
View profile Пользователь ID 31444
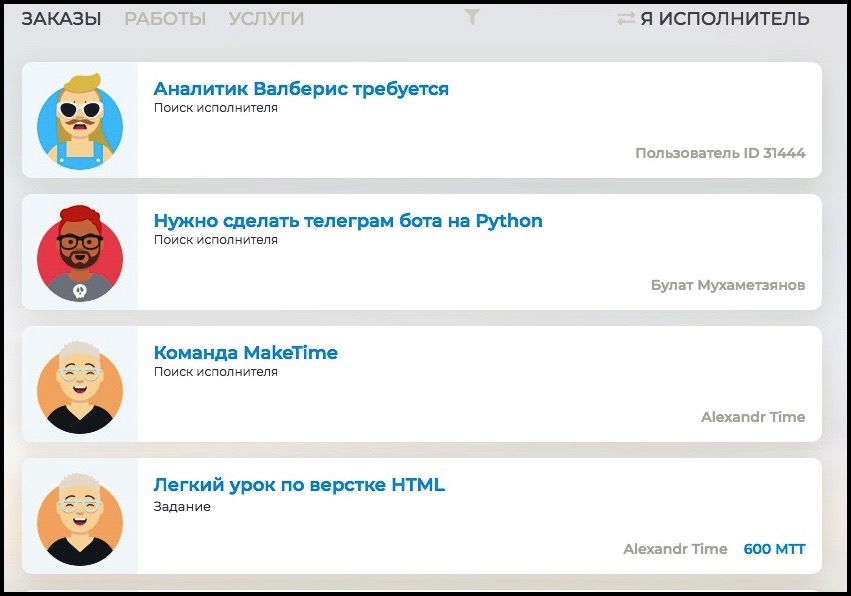coord(720,153)
